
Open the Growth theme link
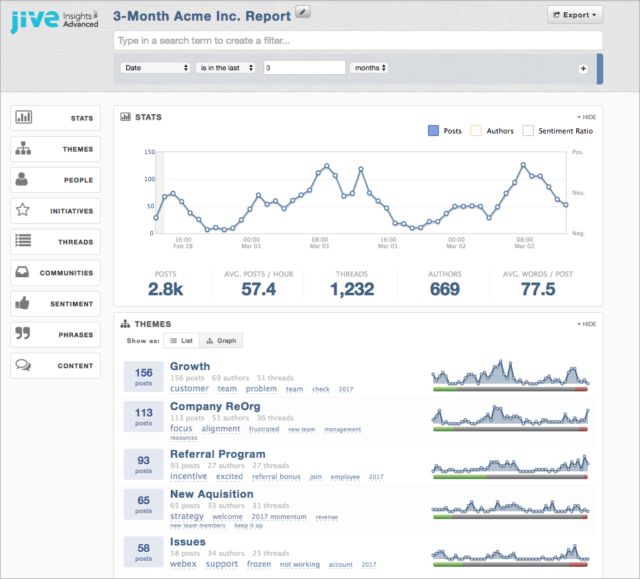click(x=190, y=367)
